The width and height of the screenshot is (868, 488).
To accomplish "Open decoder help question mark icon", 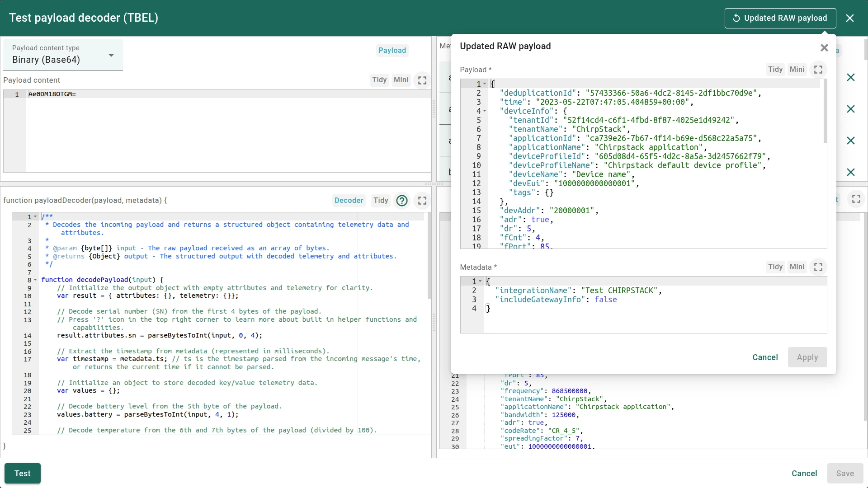I will 401,200.
